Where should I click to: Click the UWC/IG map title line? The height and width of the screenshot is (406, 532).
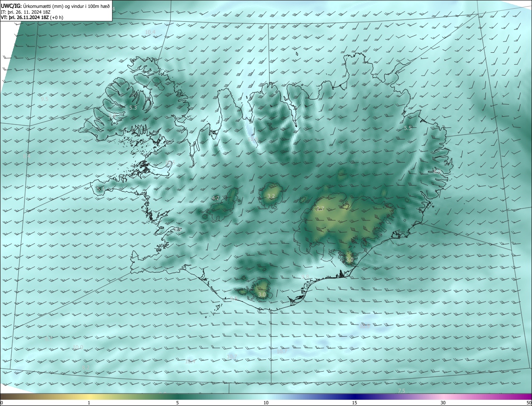[x=55, y=6]
